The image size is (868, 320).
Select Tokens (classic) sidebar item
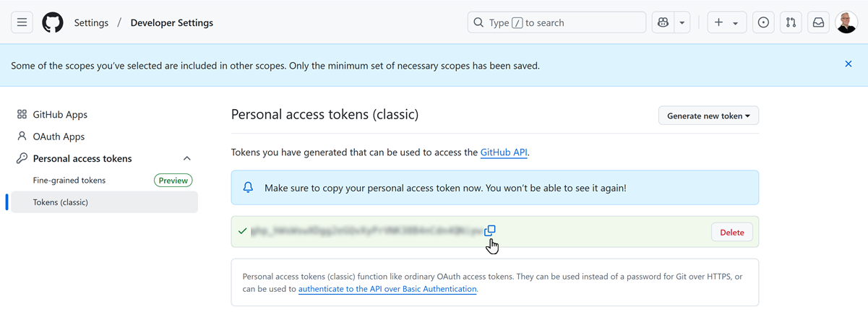click(x=61, y=202)
